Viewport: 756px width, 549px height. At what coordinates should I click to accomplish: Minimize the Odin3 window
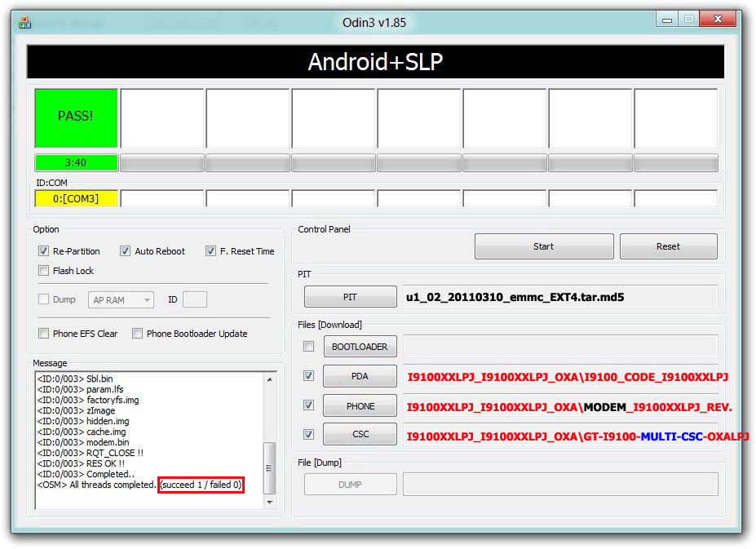(x=667, y=20)
